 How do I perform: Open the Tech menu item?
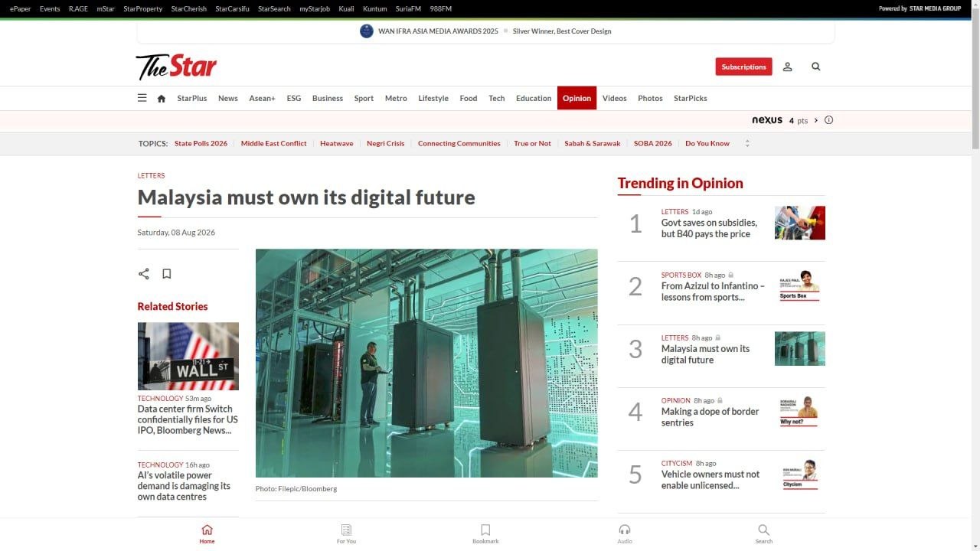coord(497,98)
